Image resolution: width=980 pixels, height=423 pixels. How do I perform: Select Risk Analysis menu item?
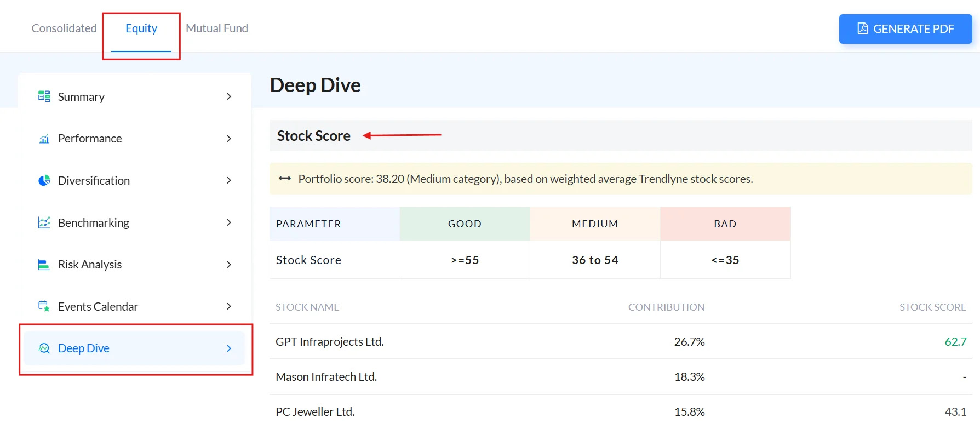tap(135, 265)
